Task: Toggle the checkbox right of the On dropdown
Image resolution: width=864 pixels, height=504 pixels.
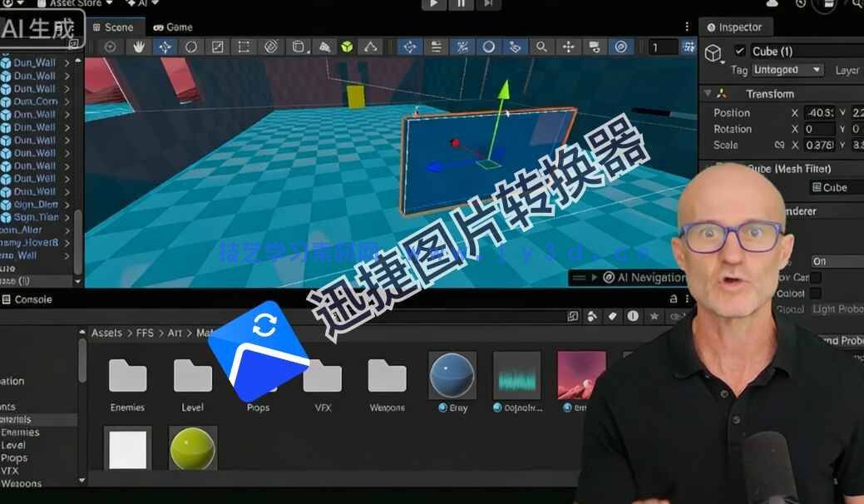Action: (817, 277)
